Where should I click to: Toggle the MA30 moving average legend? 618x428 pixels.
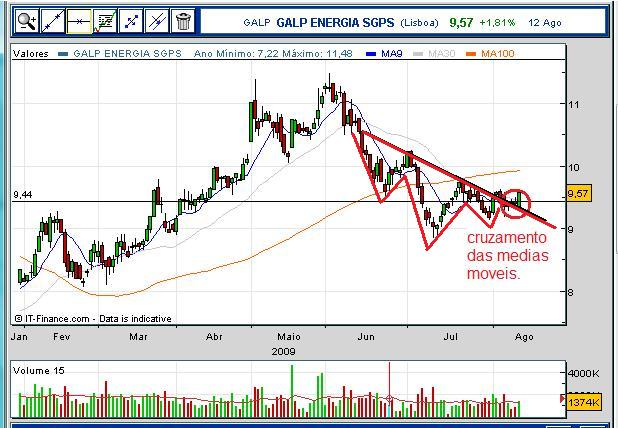coord(434,54)
